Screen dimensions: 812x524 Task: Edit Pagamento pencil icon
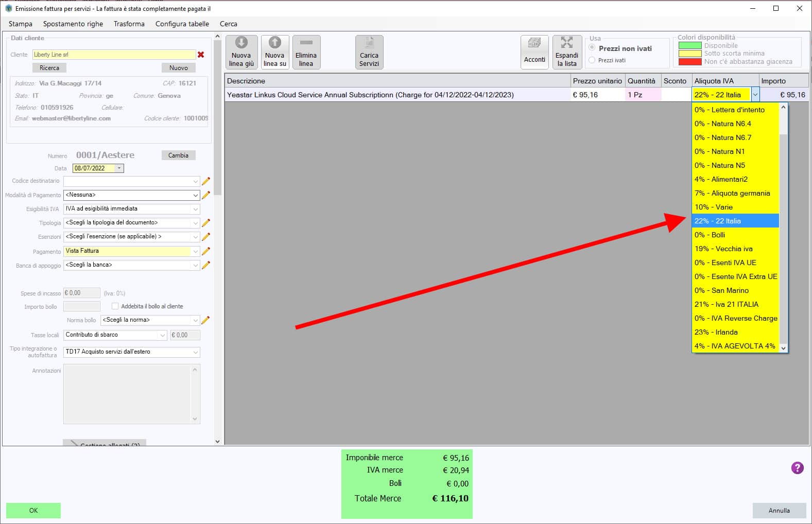pos(205,251)
